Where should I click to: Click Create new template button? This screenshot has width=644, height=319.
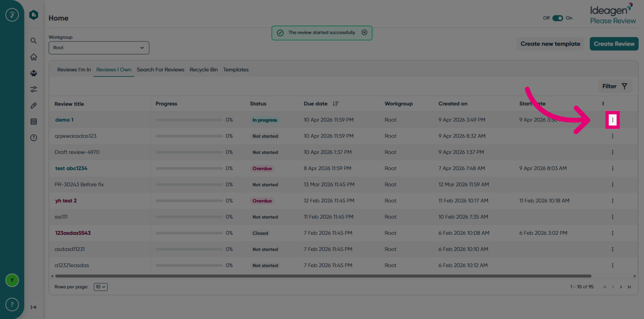point(550,44)
